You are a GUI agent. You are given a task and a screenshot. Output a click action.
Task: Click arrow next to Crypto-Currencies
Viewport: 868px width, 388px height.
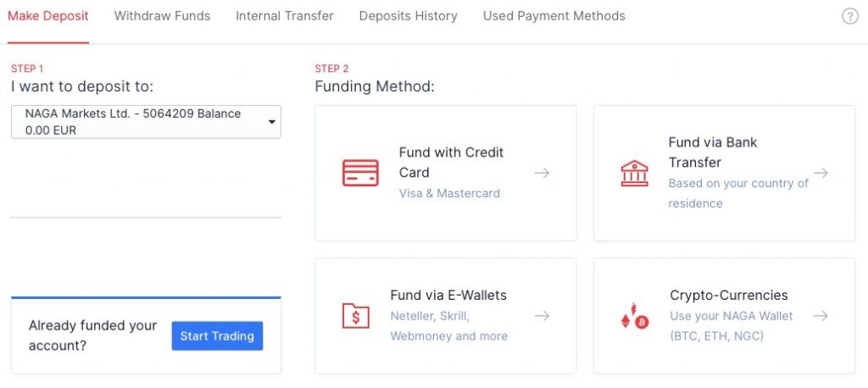tap(821, 316)
